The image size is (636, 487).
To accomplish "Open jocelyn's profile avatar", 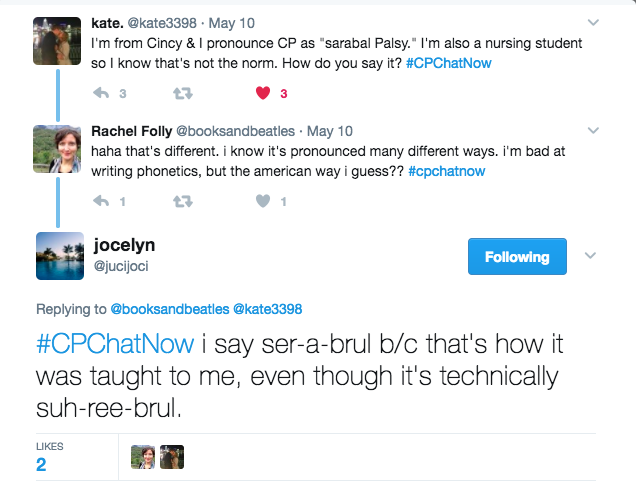I will point(60,256).
